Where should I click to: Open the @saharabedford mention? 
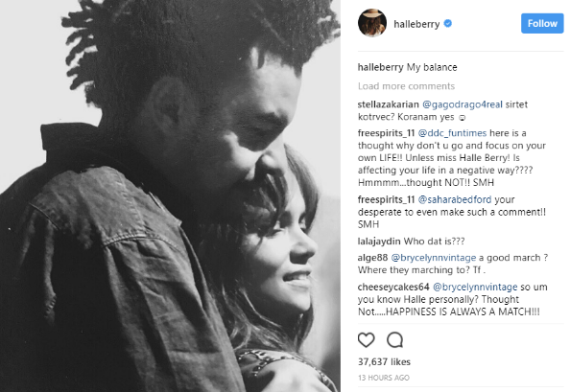[x=455, y=199]
